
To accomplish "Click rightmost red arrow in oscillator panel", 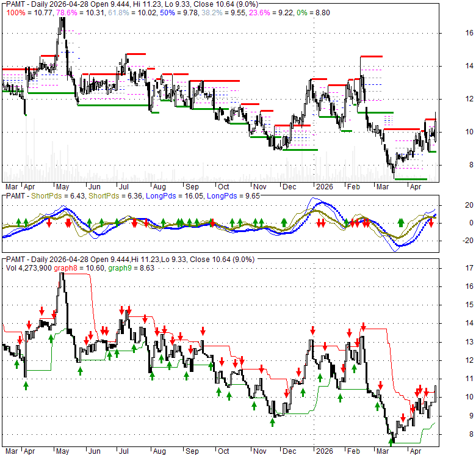I will (431, 223).
